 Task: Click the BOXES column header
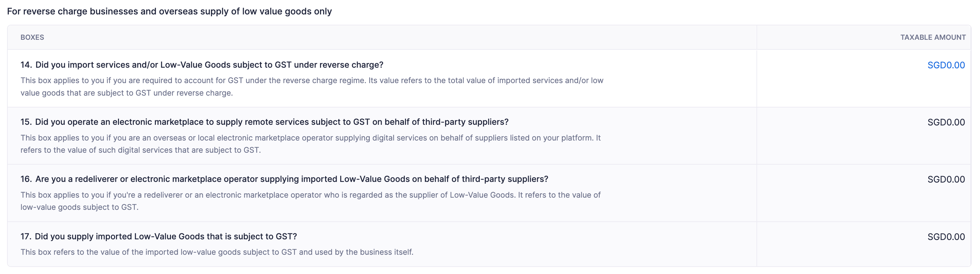pos(32,37)
